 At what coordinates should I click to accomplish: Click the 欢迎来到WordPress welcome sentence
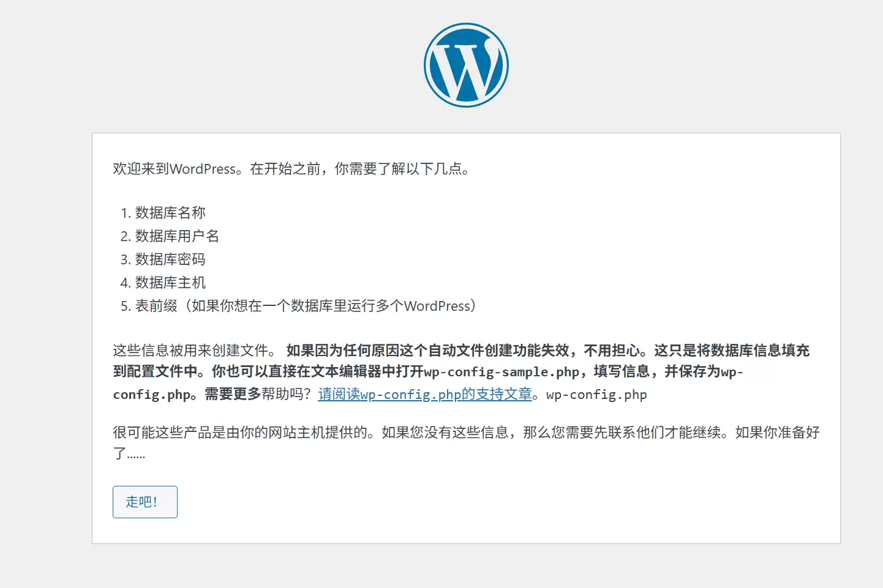click(178, 169)
